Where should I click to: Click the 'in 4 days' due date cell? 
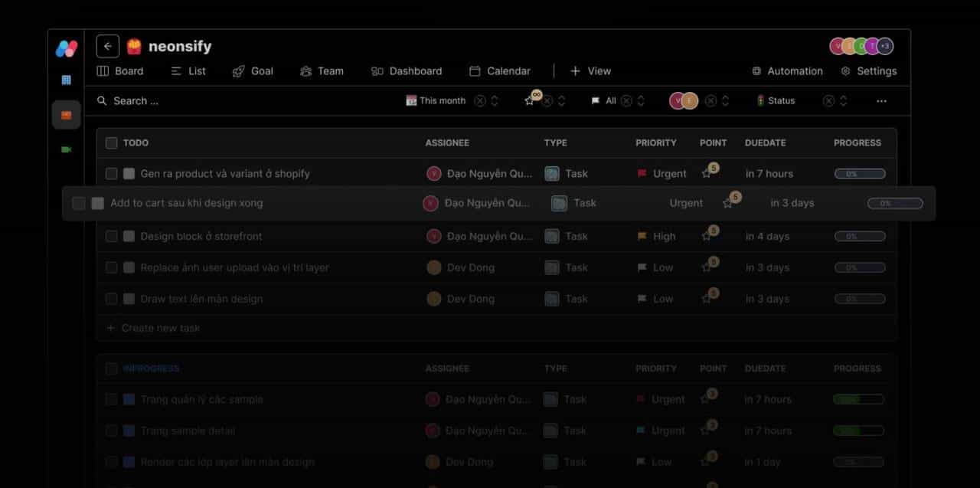pos(767,237)
